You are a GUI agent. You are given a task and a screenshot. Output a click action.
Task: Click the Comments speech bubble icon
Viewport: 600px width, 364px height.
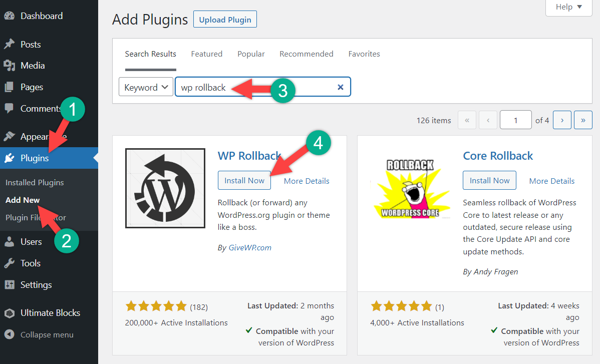tap(9, 109)
